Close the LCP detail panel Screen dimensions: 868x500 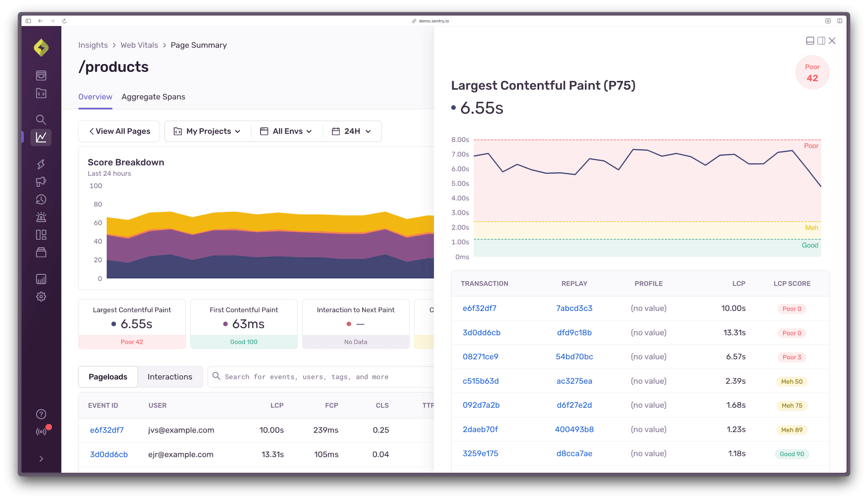click(x=832, y=41)
